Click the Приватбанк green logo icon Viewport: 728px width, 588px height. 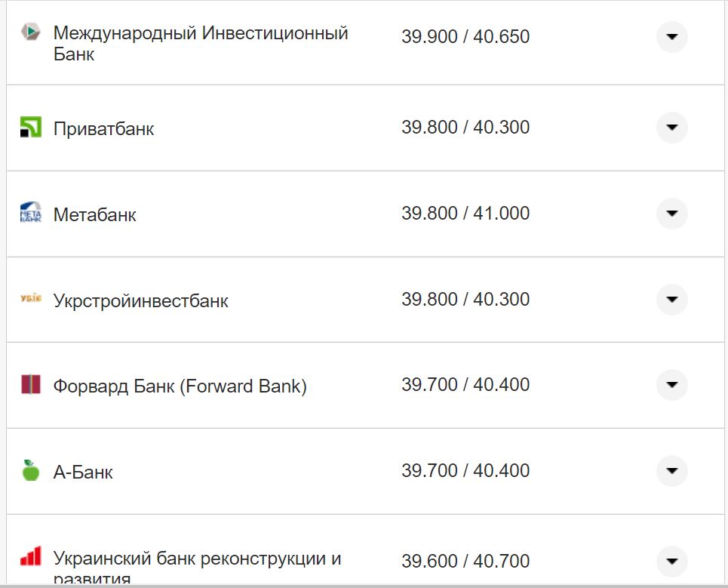point(30,128)
